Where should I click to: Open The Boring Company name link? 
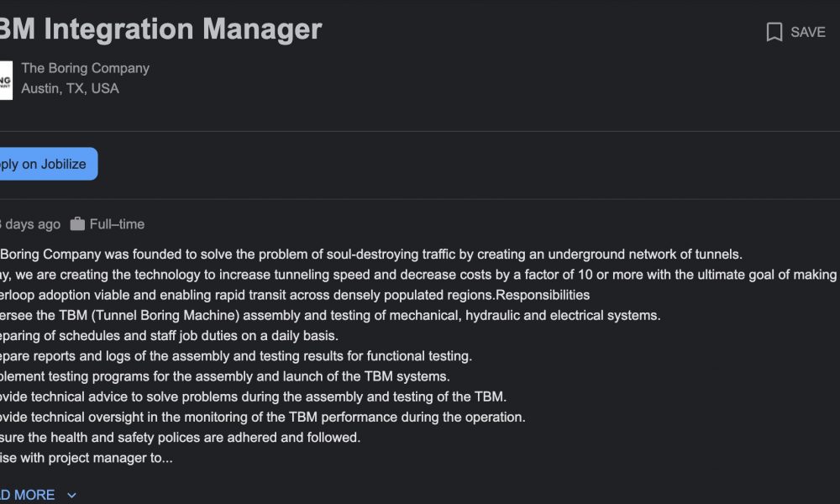(85, 68)
